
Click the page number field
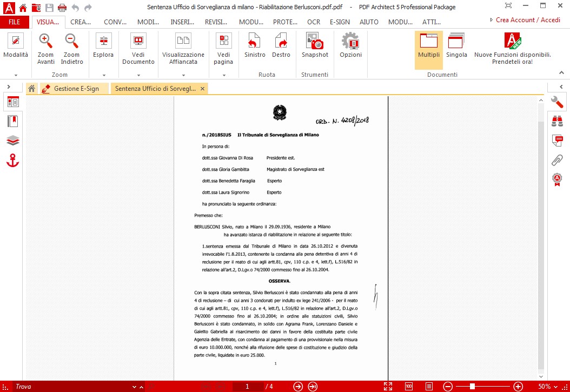click(x=247, y=387)
